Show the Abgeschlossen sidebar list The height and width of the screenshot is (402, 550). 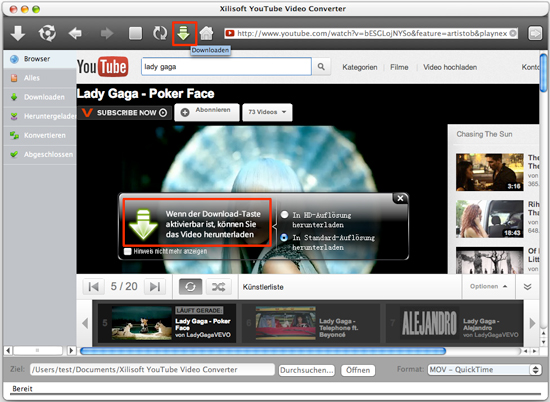tap(40, 154)
